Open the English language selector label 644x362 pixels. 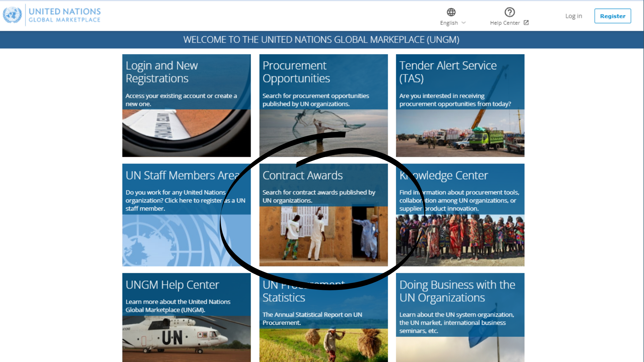point(449,23)
